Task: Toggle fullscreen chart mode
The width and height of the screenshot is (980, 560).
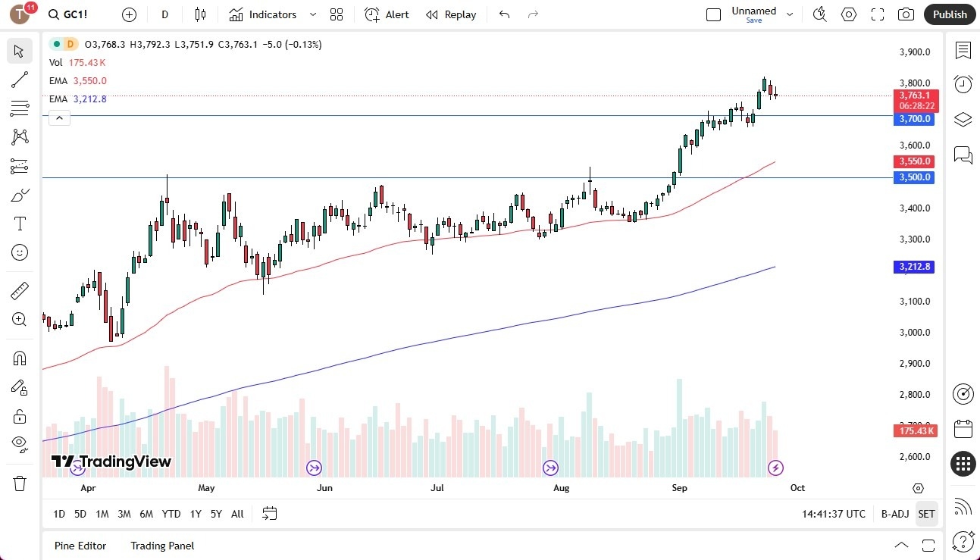Action: pyautogui.click(x=877, y=14)
